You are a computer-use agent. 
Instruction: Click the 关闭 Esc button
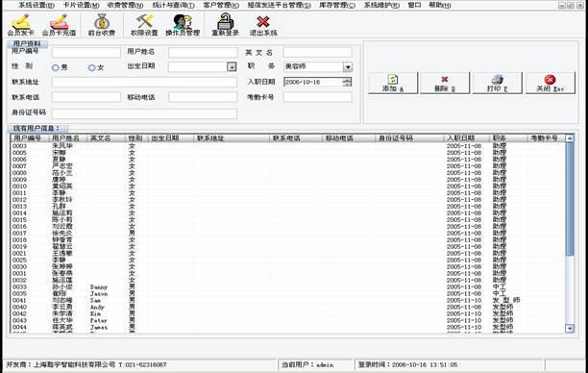pyautogui.click(x=551, y=83)
